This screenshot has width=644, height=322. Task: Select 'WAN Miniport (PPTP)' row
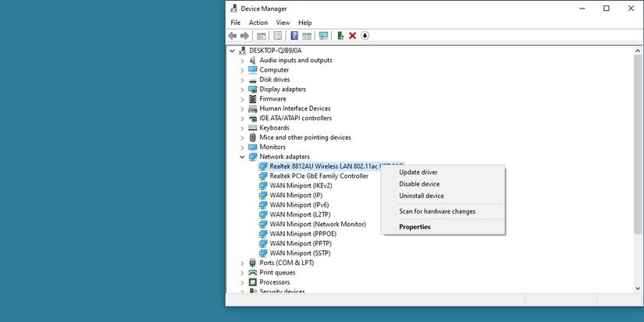301,244
